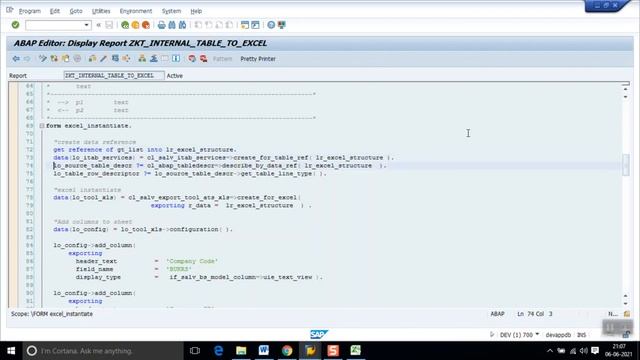Click the 'Ln 74 Col 3' status entry
Viewport: 640px width, 360px height.
[x=535, y=314]
